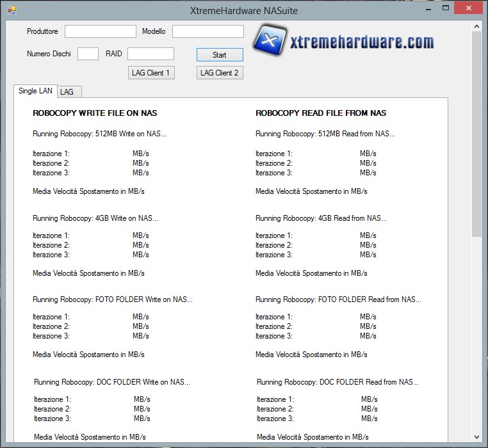Image resolution: width=488 pixels, height=448 pixels.
Task: Click the LAG Client 2 button
Action: (x=220, y=73)
